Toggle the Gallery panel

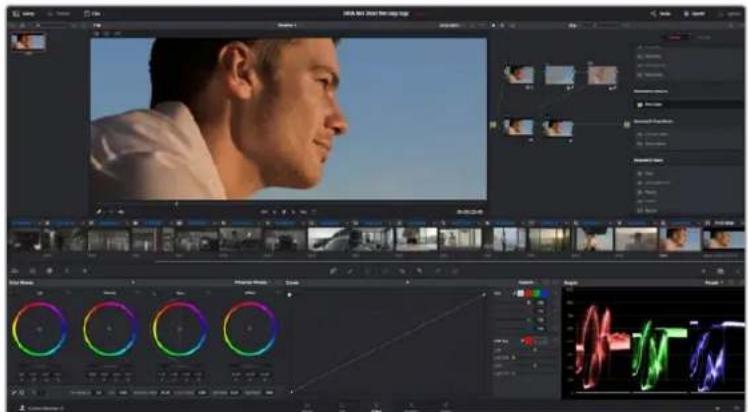23,13
